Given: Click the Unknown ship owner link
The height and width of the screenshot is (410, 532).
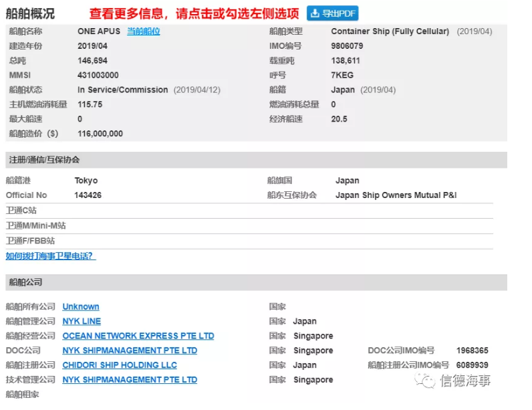Looking at the screenshot, I should coord(81,307).
